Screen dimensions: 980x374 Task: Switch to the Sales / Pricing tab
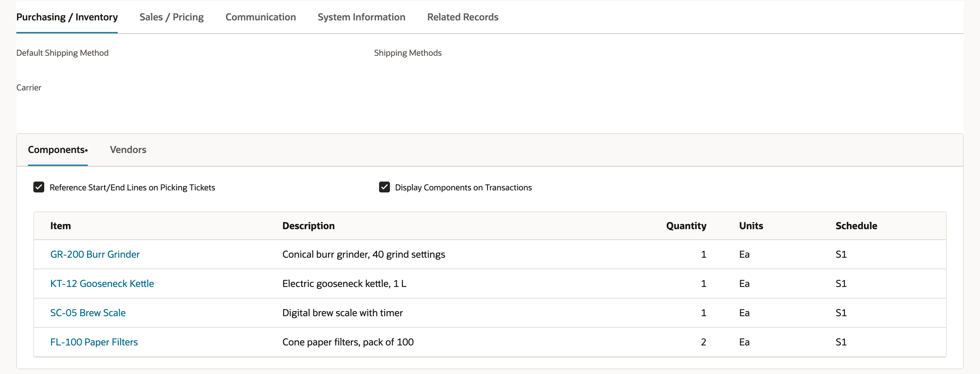pyautogui.click(x=171, y=17)
